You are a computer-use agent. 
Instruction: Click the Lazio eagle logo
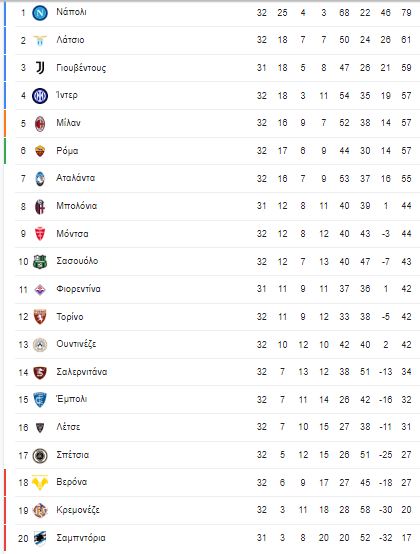(x=40, y=41)
